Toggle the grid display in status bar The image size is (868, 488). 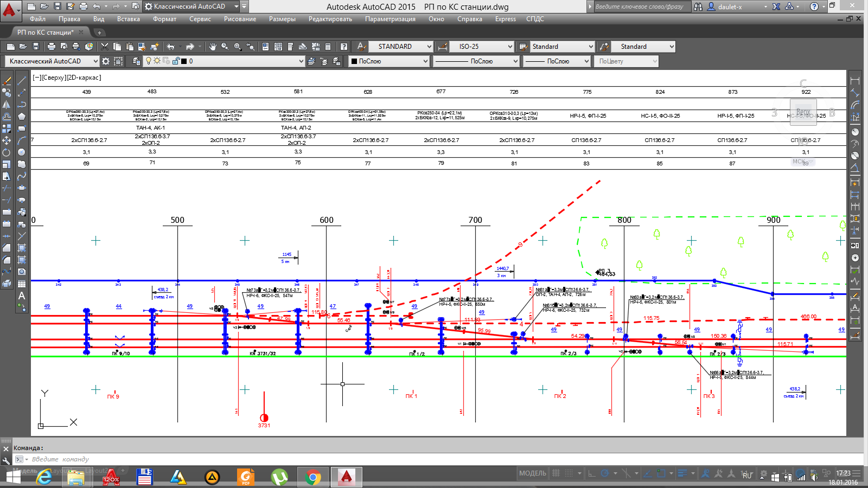[556, 473]
